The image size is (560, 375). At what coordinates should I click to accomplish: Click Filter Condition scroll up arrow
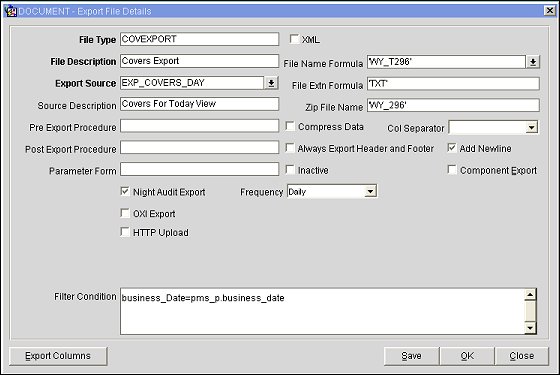(530, 295)
